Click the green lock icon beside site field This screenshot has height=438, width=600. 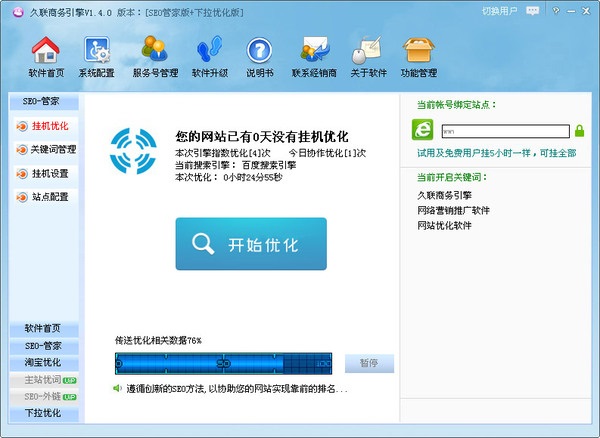click(x=579, y=131)
